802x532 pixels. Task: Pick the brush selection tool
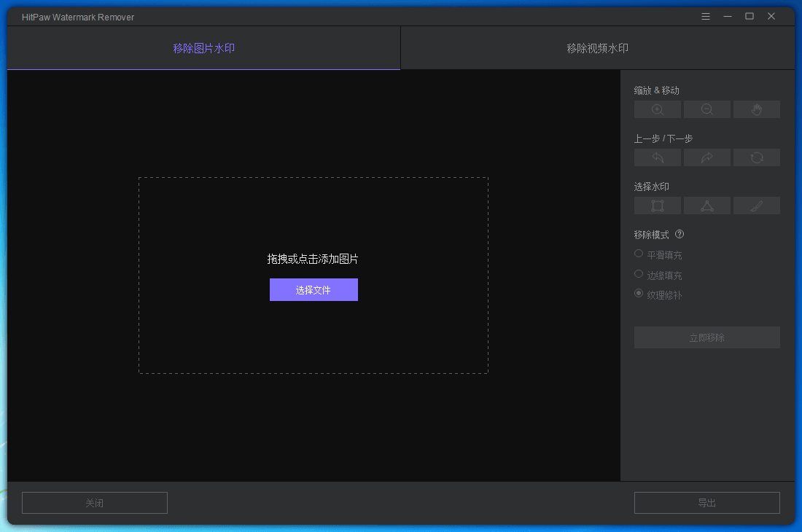click(756, 206)
